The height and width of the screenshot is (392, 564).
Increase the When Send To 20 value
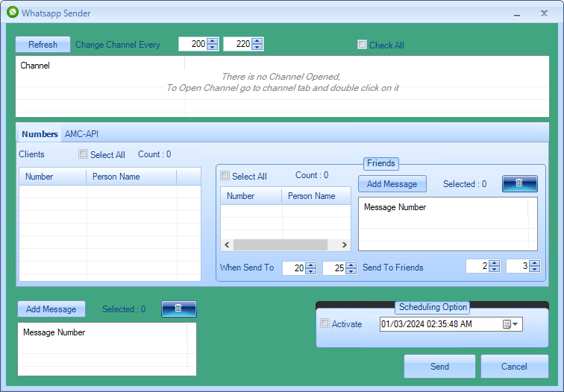(311, 265)
